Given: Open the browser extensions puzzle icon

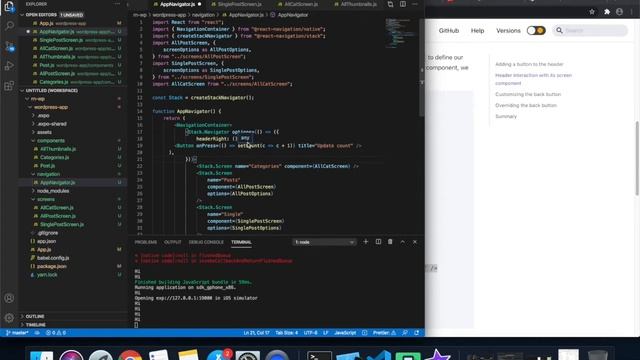Looking at the screenshot, I should (607, 12).
